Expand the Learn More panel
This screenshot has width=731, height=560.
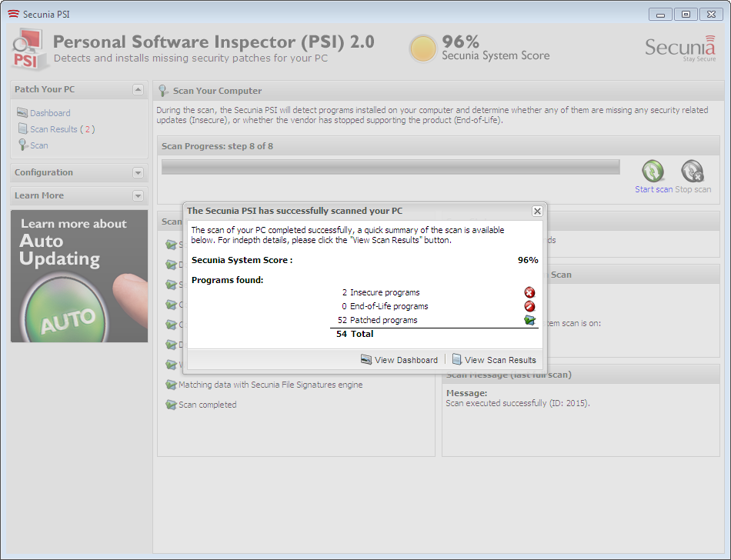point(138,195)
